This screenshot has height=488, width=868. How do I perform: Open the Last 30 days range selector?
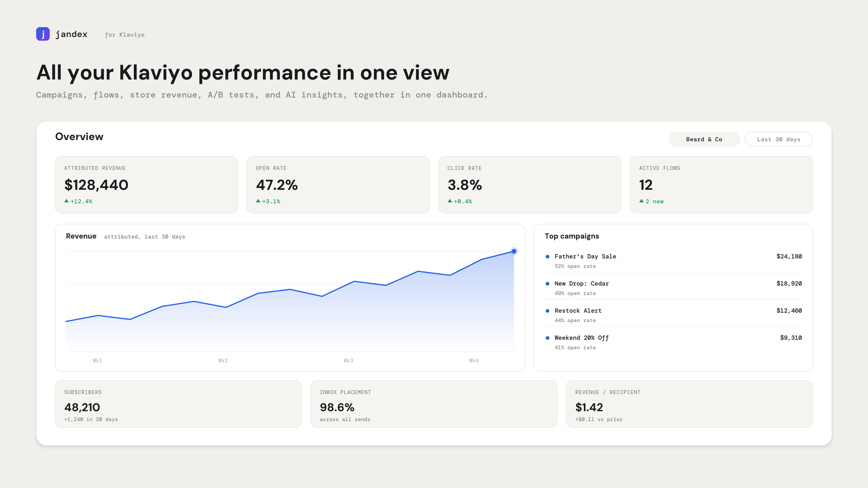[x=778, y=139]
